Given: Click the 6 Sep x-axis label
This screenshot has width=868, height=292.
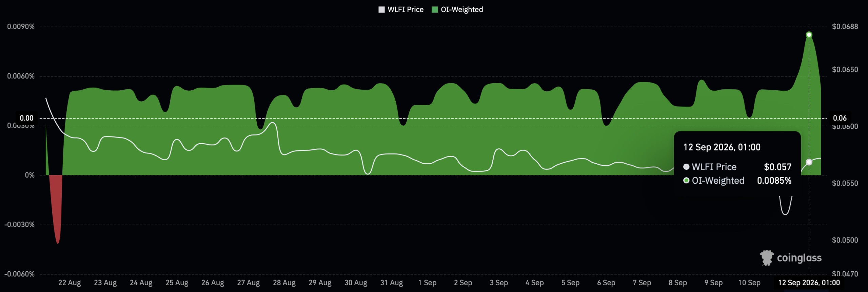Looking at the screenshot, I should click(606, 282).
